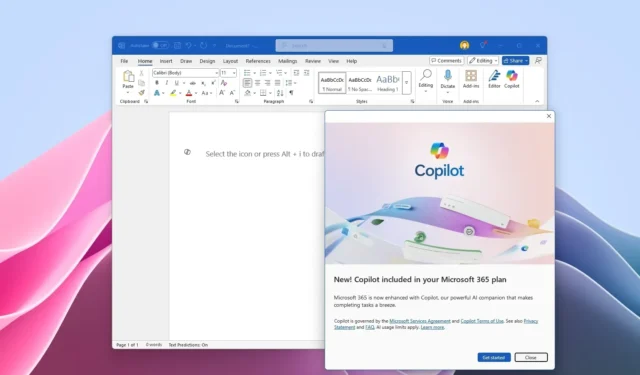
Task: Click the red font color A
Action: (189, 93)
